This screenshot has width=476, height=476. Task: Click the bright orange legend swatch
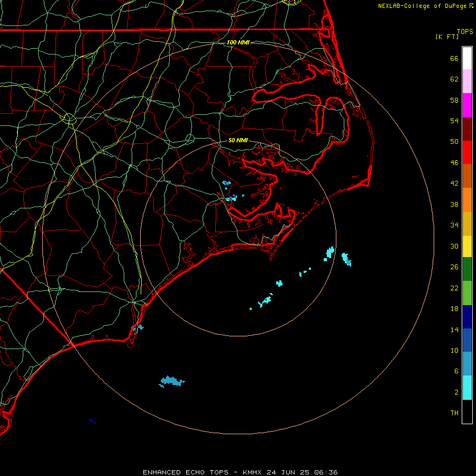pyautogui.click(x=467, y=200)
